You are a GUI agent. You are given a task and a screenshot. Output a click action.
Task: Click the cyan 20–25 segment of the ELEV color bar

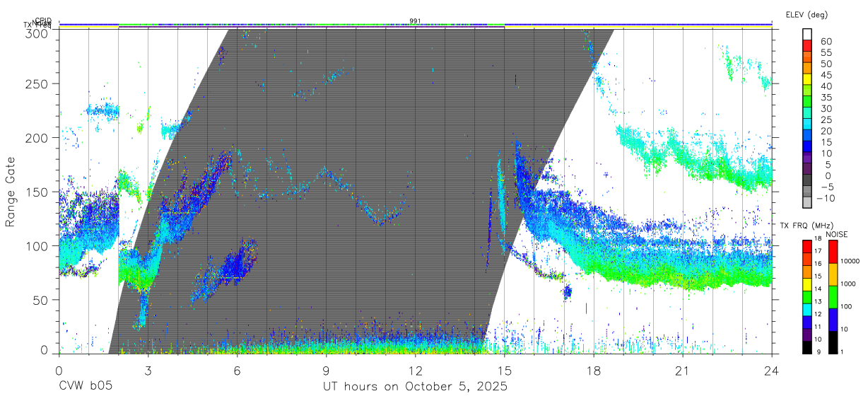click(x=807, y=125)
